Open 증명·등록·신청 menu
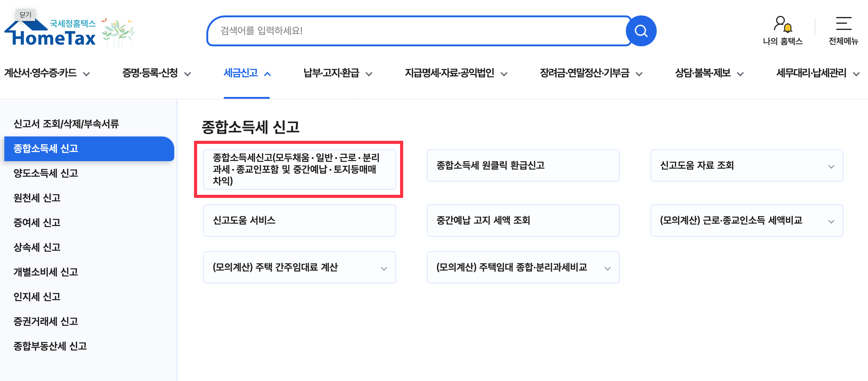Viewport: 868px width, 381px height. [x=157, y=73]
